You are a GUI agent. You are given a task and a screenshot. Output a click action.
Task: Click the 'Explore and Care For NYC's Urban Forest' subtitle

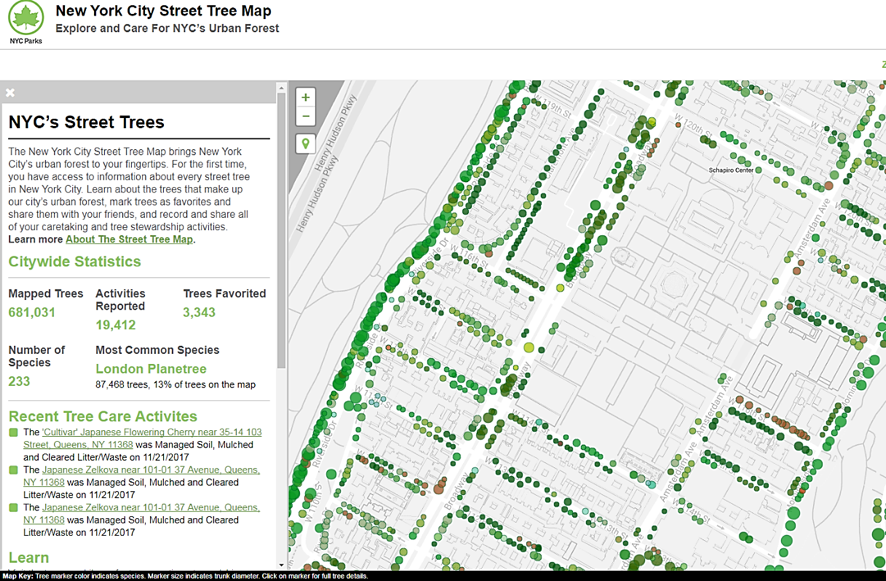coord(167,28)
